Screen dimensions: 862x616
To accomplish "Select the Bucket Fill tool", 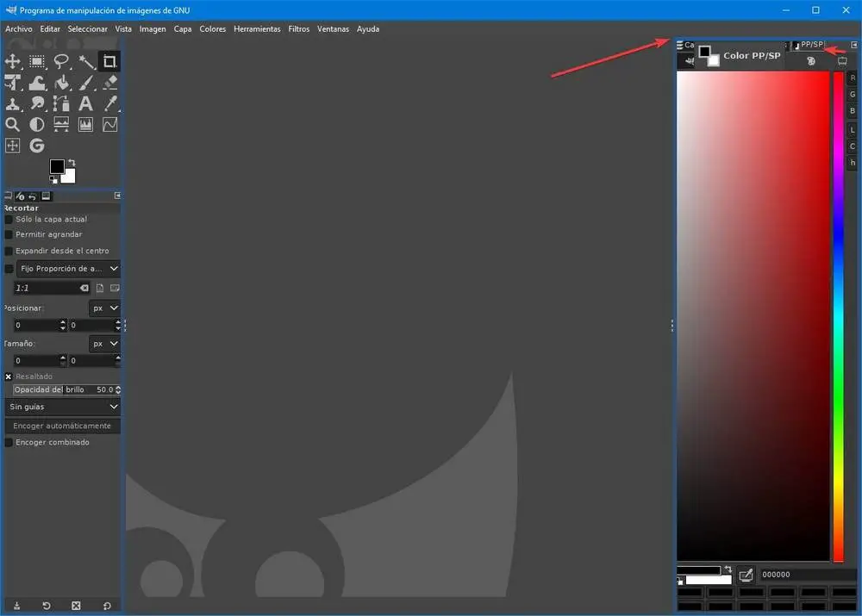I will (x=61, y=83).
